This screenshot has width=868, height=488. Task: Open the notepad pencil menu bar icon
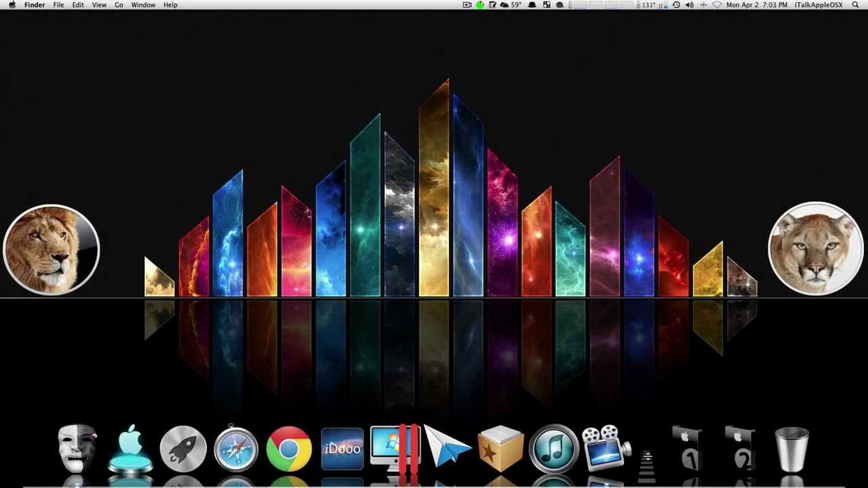(x=493, y=5)
